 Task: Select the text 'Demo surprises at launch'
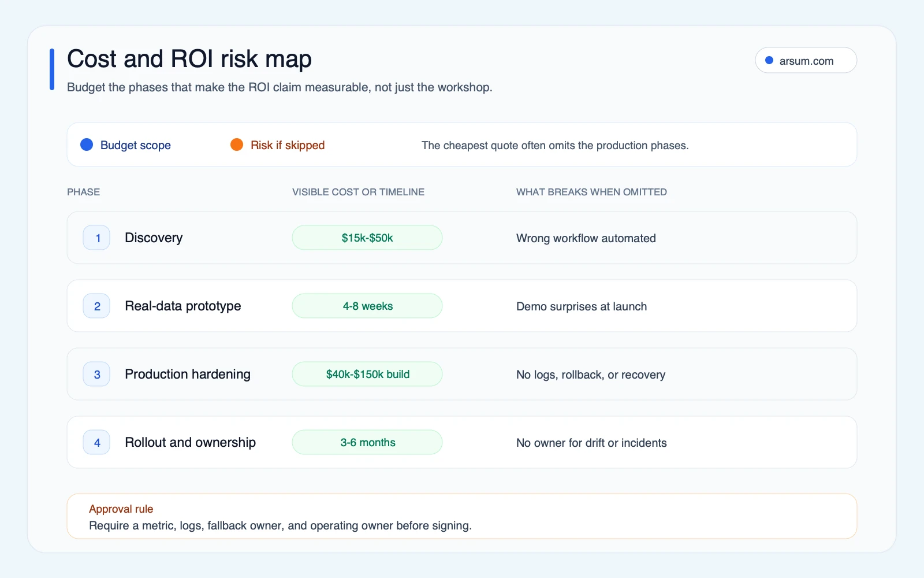coord(582,306)
